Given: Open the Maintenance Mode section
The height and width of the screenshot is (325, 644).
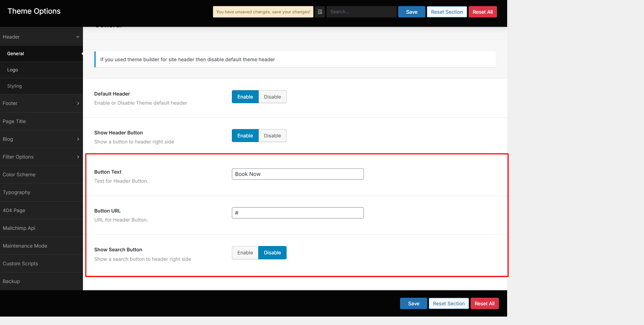Looking at the screenshot, I should tap(25, 246).
